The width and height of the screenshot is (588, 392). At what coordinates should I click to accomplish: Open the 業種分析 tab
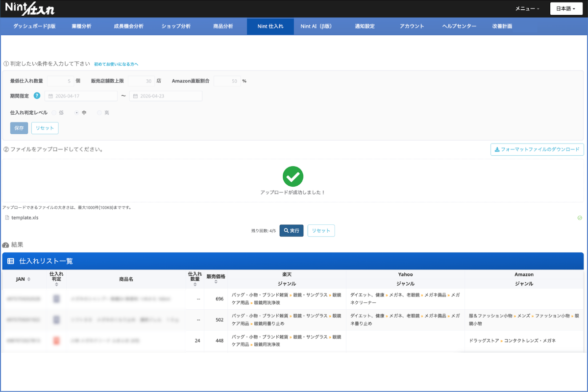[81, 26]
